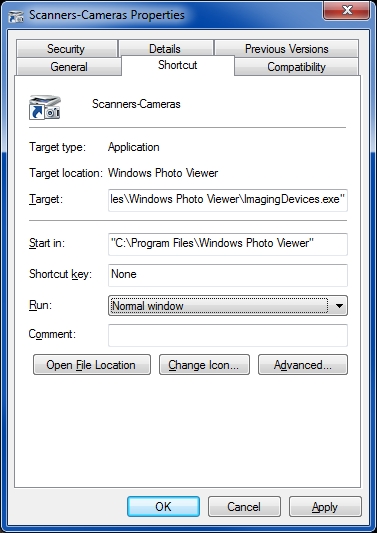Focus the Start in text field
Image resolution: width=377 pixels, height=533 pixels.
click(x=228, y=244)
